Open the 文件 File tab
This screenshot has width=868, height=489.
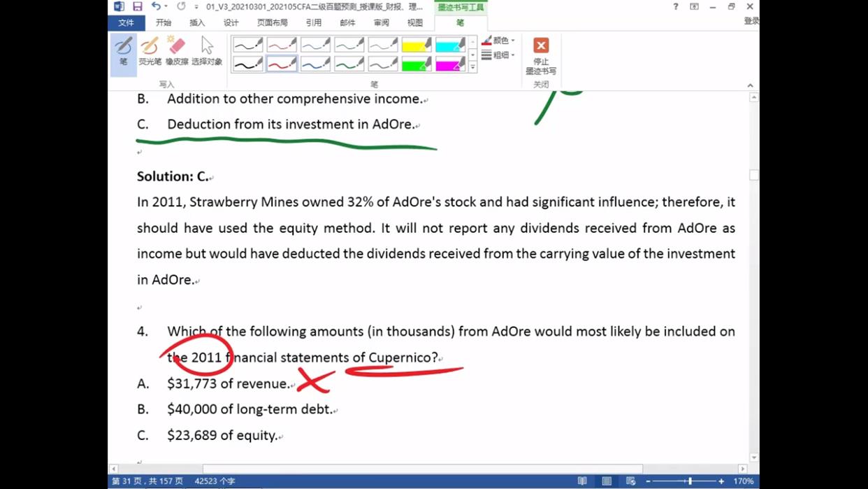click(126, 22)
